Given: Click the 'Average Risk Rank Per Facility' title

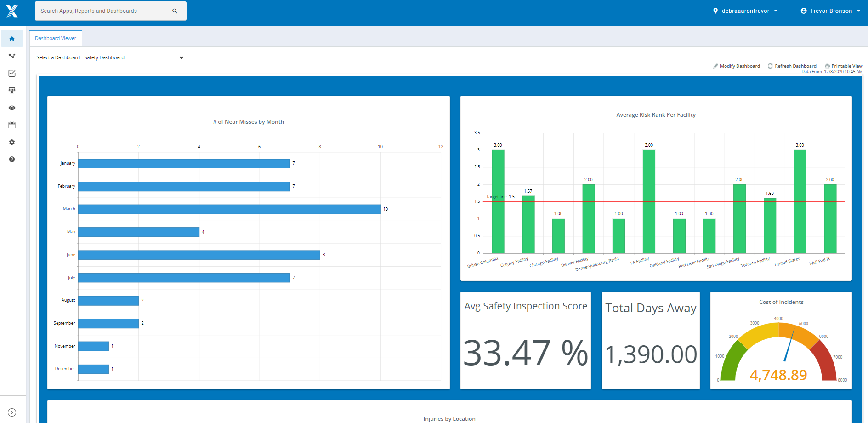Looking at the screenshot, I should click(656, 115).
